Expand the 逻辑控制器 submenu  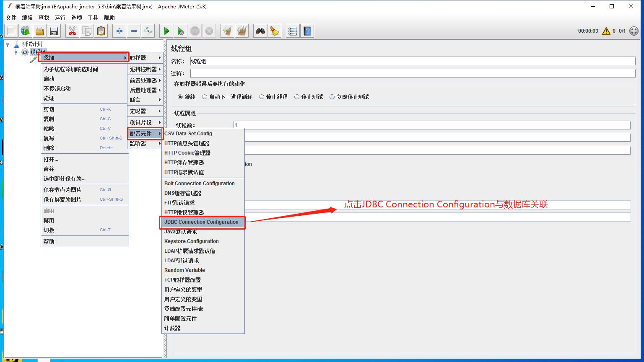pyautogui.click(x=145, y=69)
